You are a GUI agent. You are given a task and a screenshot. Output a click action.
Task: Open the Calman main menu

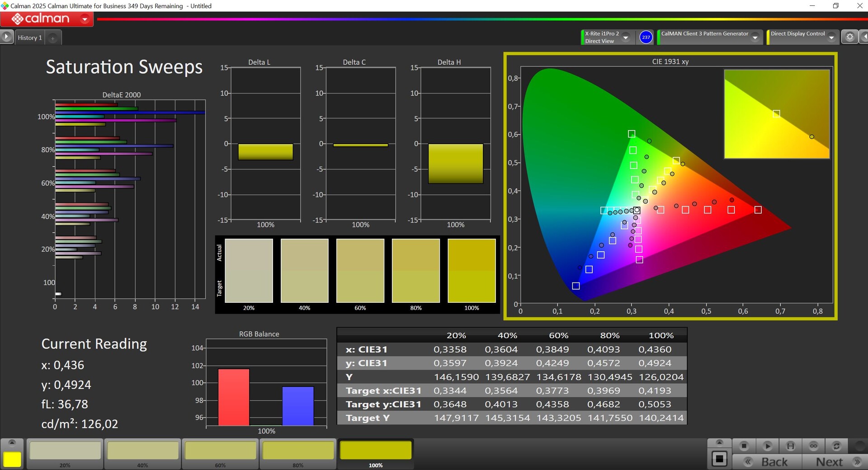click(47, 19)
